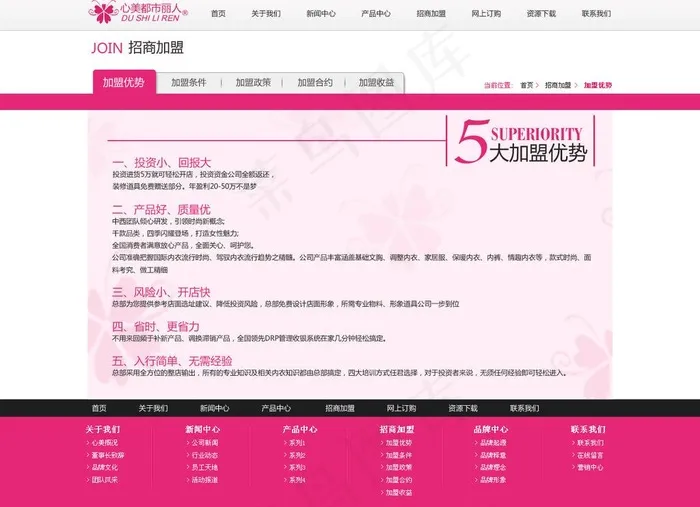Click arrow bullet beside 公司新闻 footer link
This screenshot has width=700, height=507.
(x=187, y=442)
